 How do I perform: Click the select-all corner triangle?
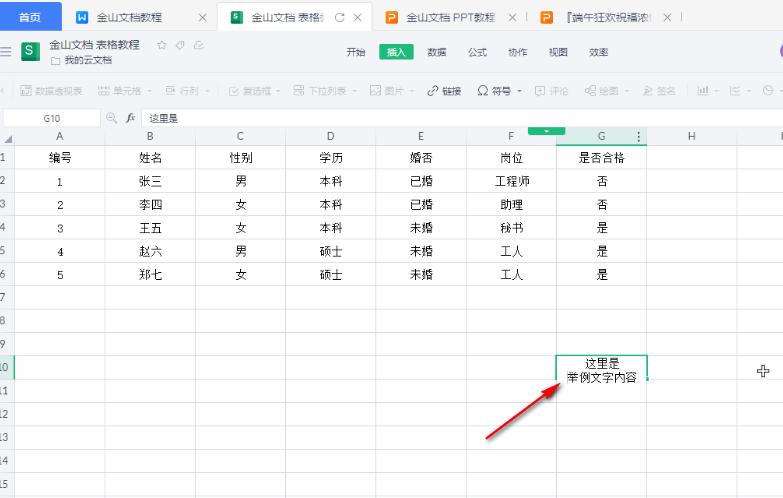pos(7,137)
